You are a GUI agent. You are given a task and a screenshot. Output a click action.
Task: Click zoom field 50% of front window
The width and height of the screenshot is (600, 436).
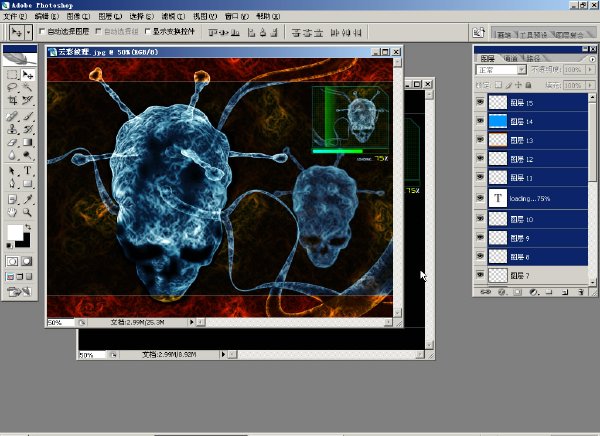coord(60,323)
